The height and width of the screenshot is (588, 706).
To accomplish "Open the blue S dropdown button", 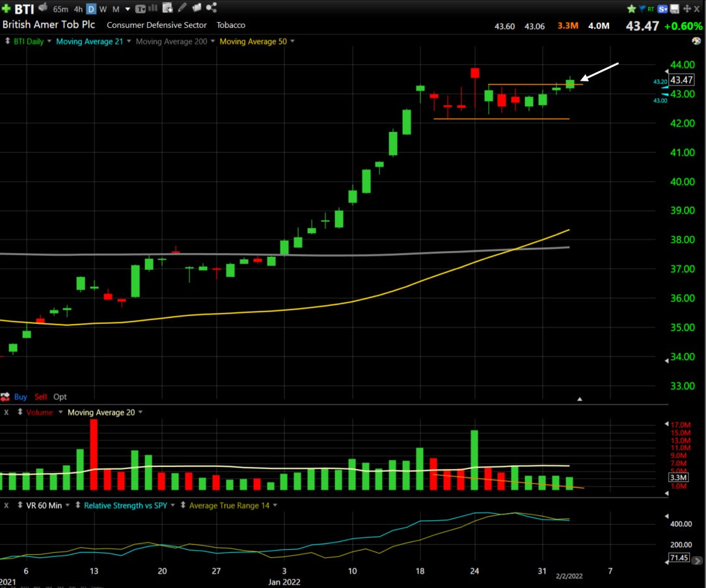I will tap(662, 8).
